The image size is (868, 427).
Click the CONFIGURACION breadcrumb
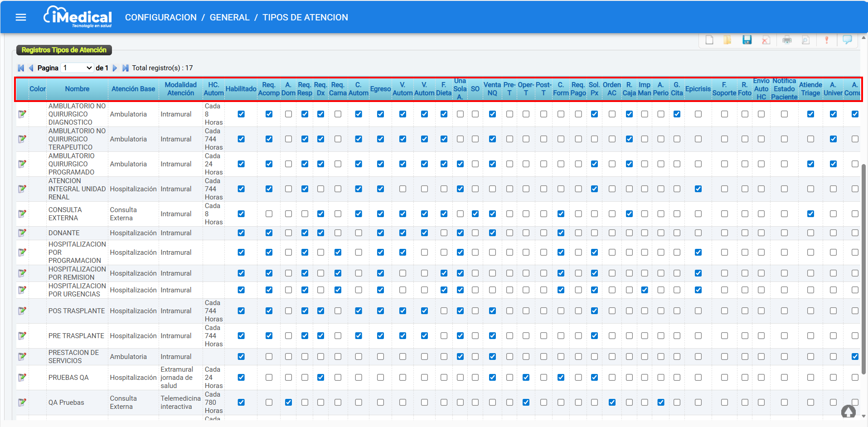tap(160, 17)
